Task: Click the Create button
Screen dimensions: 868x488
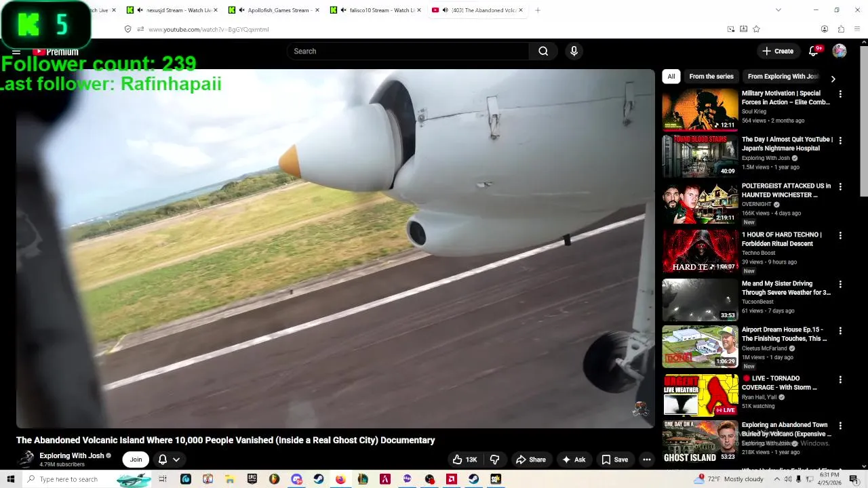Action: point(778,52)
